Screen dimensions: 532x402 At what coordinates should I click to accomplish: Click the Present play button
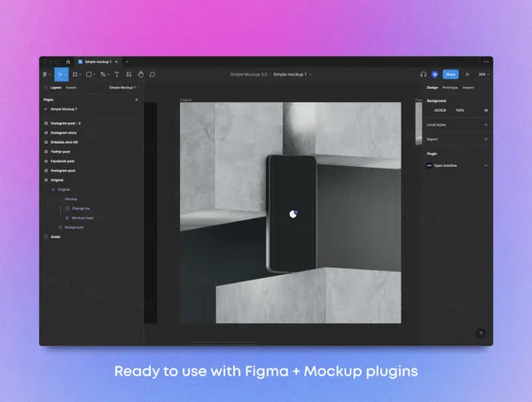pyautogui.click(x=467, y=75)
